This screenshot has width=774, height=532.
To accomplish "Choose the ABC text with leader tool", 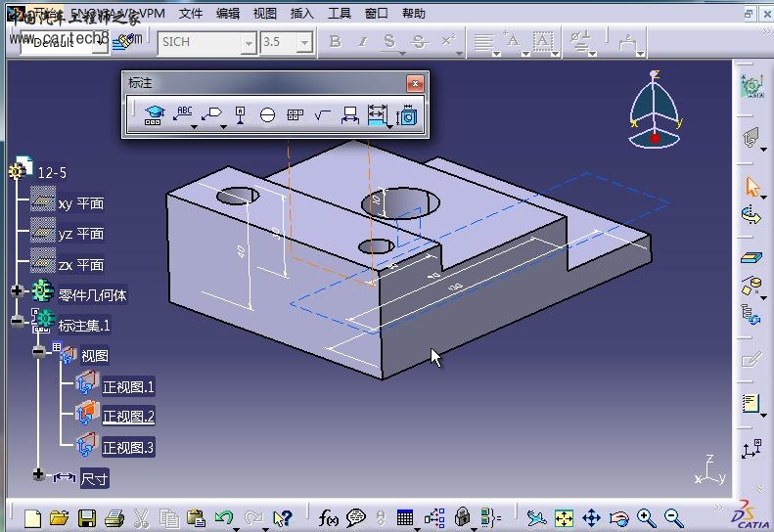I will pos(183,113).
